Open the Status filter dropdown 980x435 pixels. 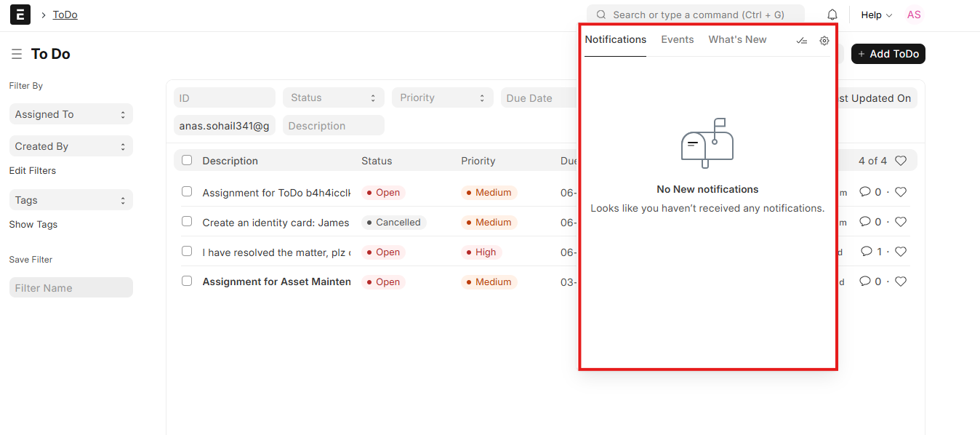(x=334, y=97)
